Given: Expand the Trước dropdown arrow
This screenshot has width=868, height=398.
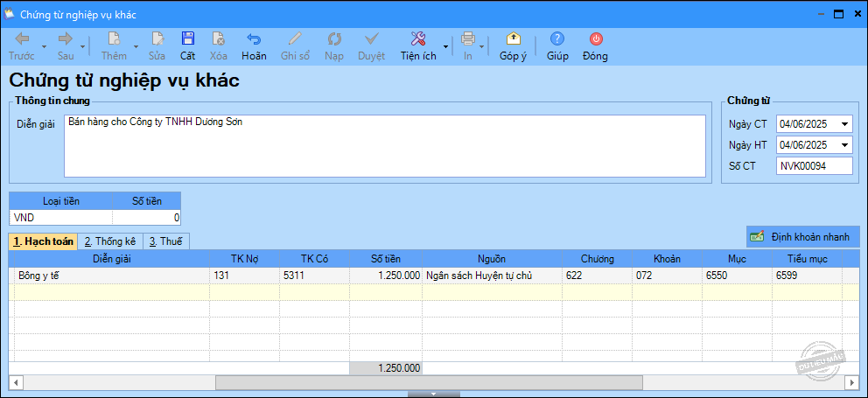Looking at the screenshot, I should click(44, 46).
